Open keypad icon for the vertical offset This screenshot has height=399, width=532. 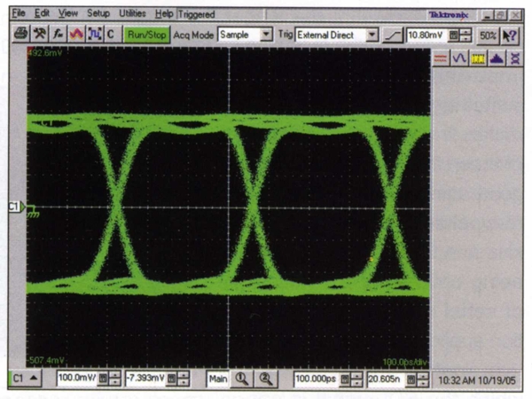171,379
